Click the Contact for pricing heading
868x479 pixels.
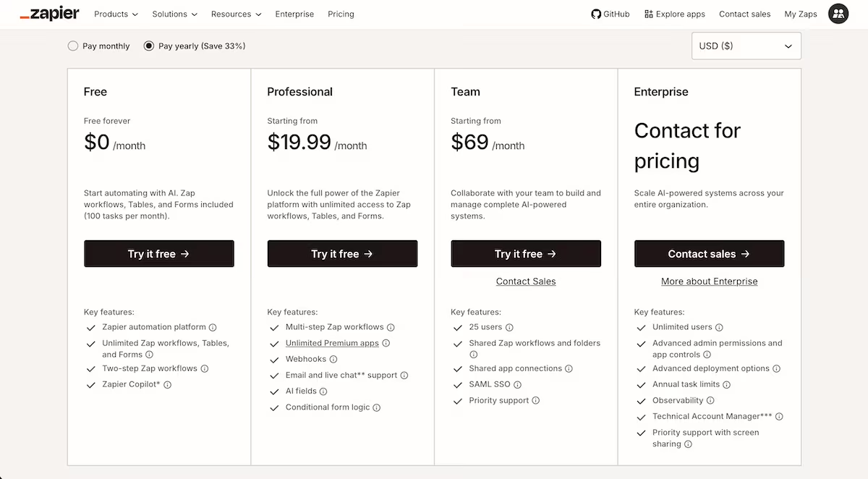coord(688,145)
